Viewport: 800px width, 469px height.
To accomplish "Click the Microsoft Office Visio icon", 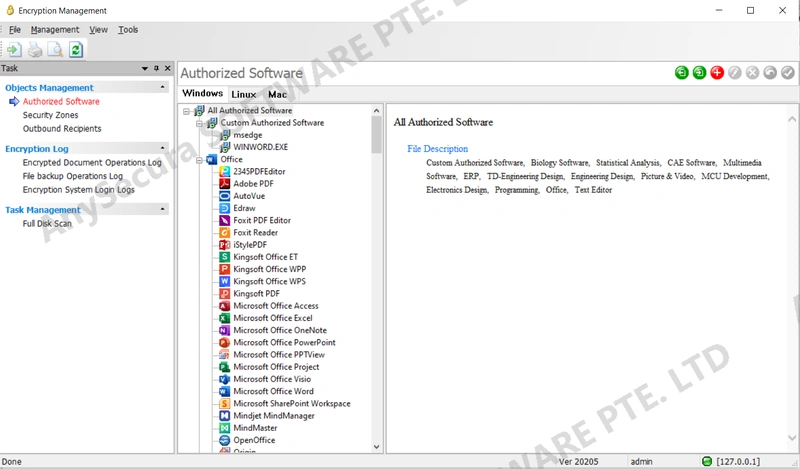I will (224, 379).
